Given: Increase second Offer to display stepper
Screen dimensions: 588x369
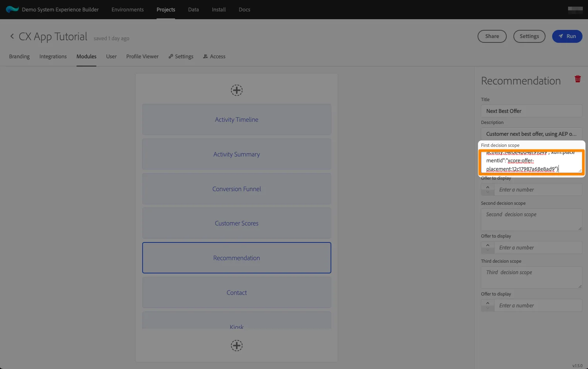Looking at the screenshot, I should (x=488, y=245).
